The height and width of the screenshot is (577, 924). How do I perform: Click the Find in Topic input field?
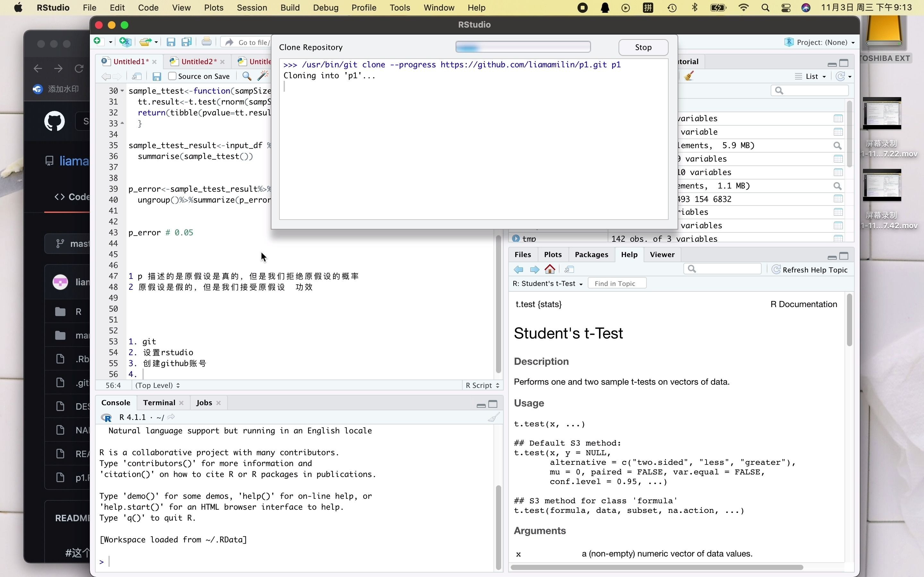617,284
